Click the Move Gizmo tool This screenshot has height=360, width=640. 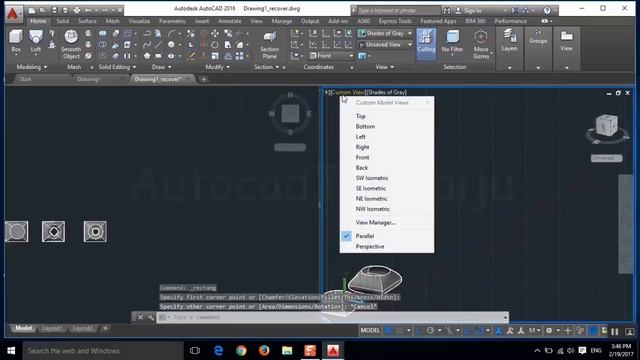[x=481, y=45]
